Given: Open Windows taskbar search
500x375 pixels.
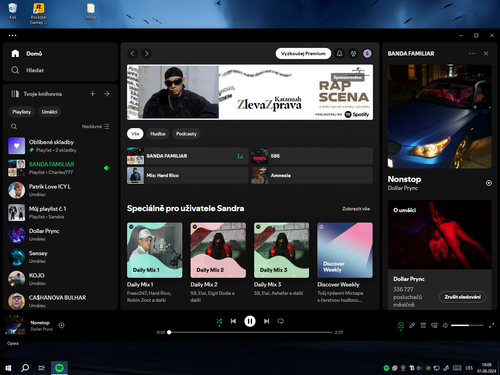Looking at the screenshot, I should [25, 368].
